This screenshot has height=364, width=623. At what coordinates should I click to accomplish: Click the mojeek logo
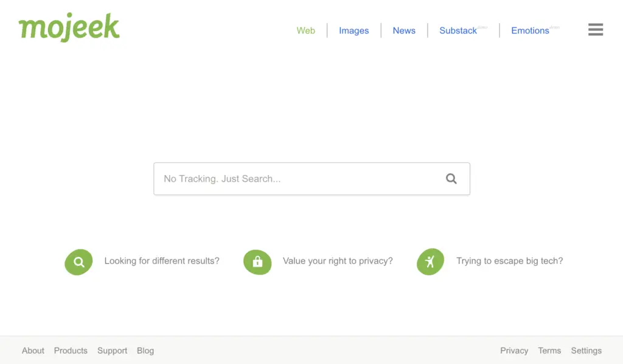click(69, 27)
